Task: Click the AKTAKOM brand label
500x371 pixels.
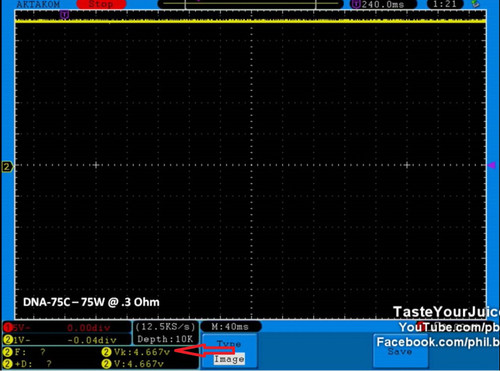Action: [x=38, y=4]
